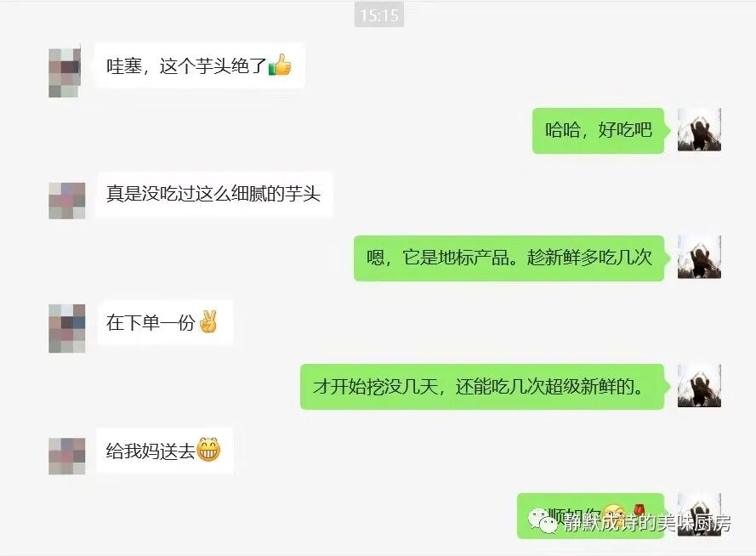Click the WeChat logo in the watermark
Viewport: 756px width, 556px height.
pyautogui.click(x=542, y=521)
